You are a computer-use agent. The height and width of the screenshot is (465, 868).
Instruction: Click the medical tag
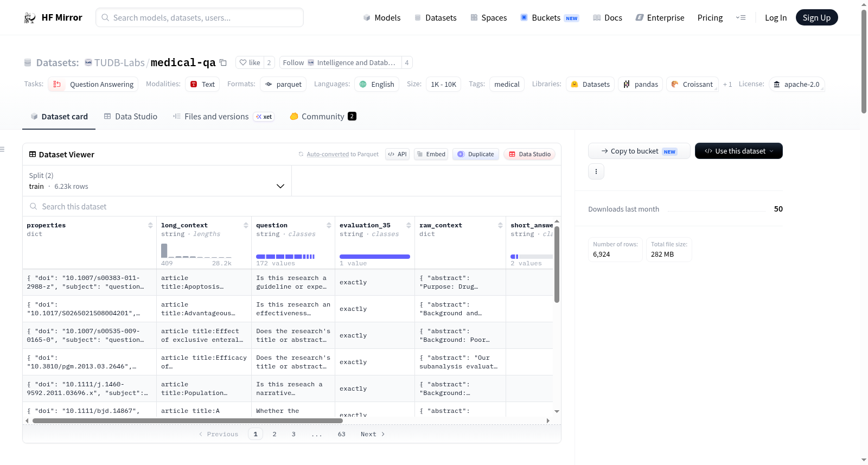pyautogui.click(x=507, y=84)
